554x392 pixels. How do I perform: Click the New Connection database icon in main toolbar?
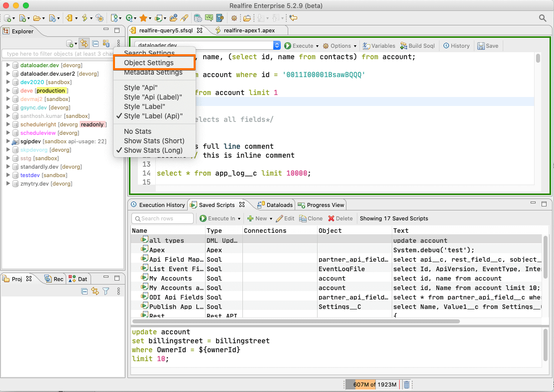7,18
